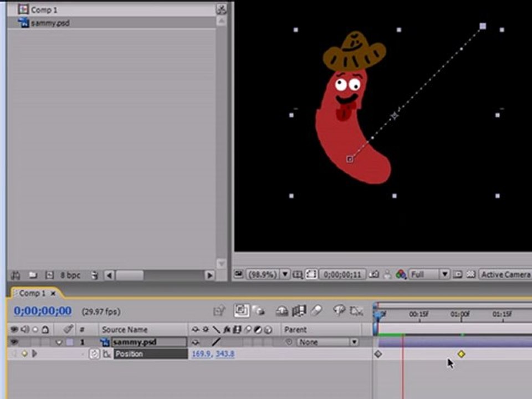Open the Comp Mini-Flowchart icon
Screen dimensions: 532x399
pos(219,310)
